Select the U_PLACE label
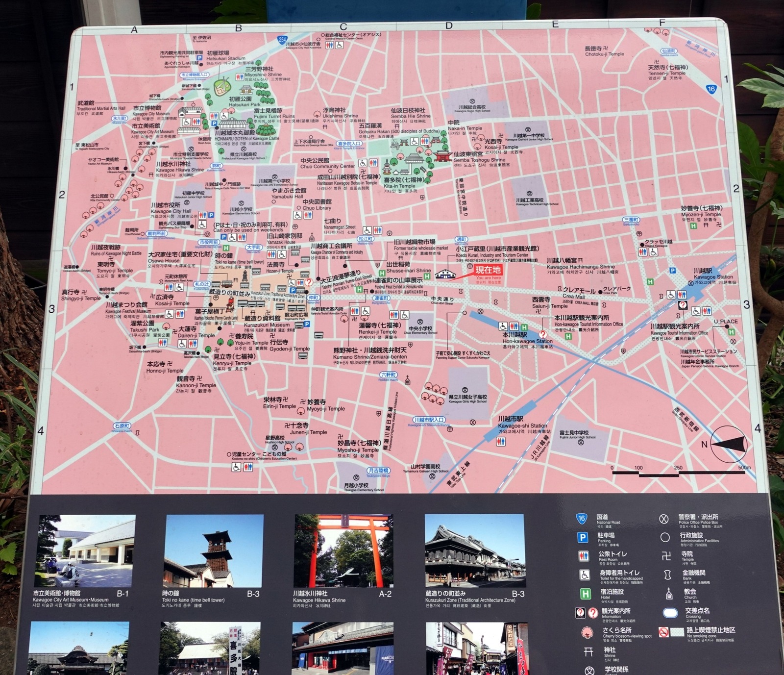 click(x=726, y=322)
